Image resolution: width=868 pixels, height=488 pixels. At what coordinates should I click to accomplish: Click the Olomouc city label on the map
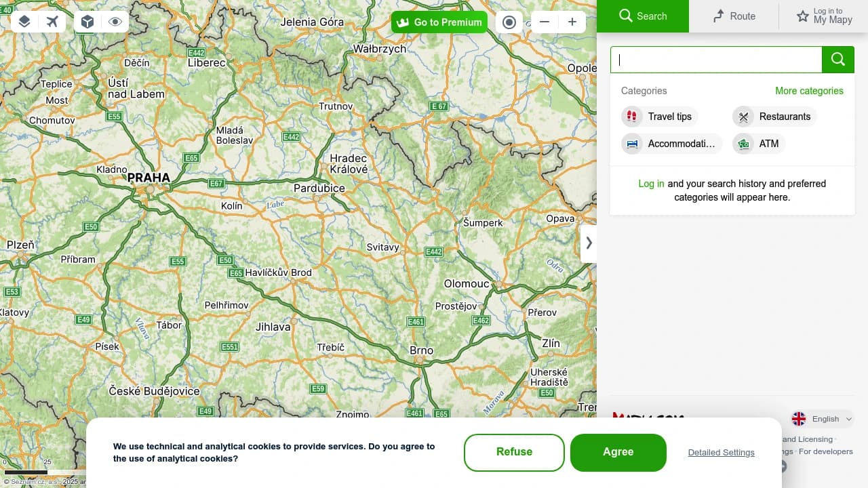pos(467,283)
